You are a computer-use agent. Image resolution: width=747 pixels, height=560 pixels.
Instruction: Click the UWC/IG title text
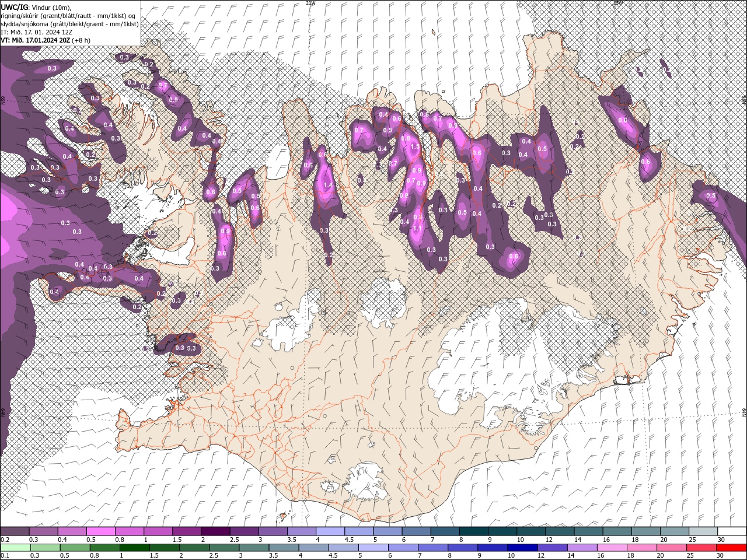tap(15, 6)
